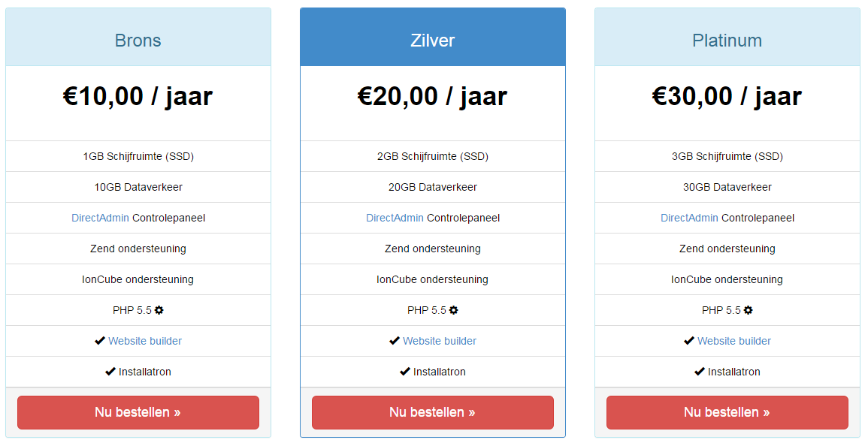Follow the DirectAdmin link in Zilver column
Screen dimensions: 868x446
point(395,218)
